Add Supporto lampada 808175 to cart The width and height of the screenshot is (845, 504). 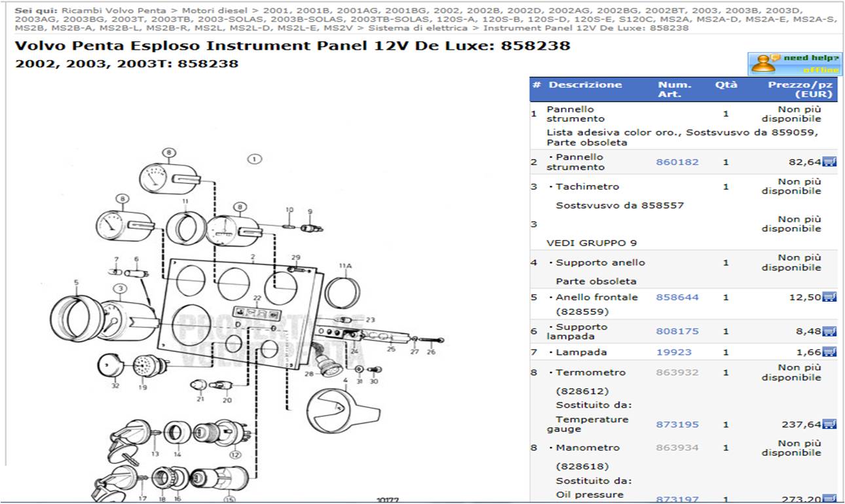pos(829,331)
